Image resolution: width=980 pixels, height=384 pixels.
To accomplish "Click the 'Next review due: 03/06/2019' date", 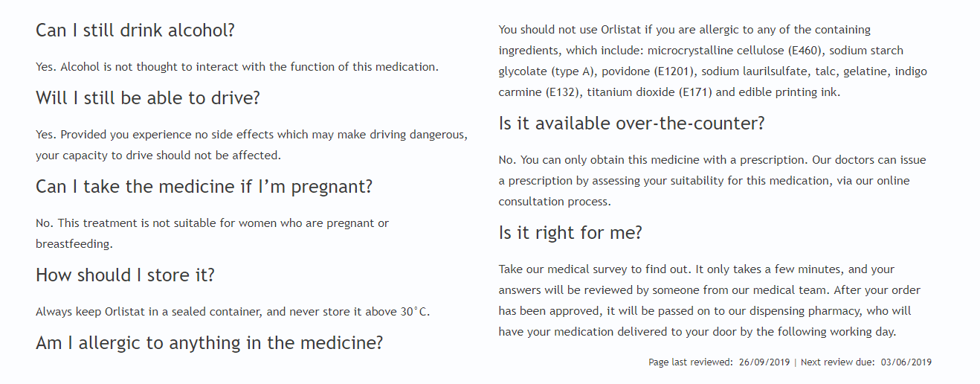I will coord(866,362).
